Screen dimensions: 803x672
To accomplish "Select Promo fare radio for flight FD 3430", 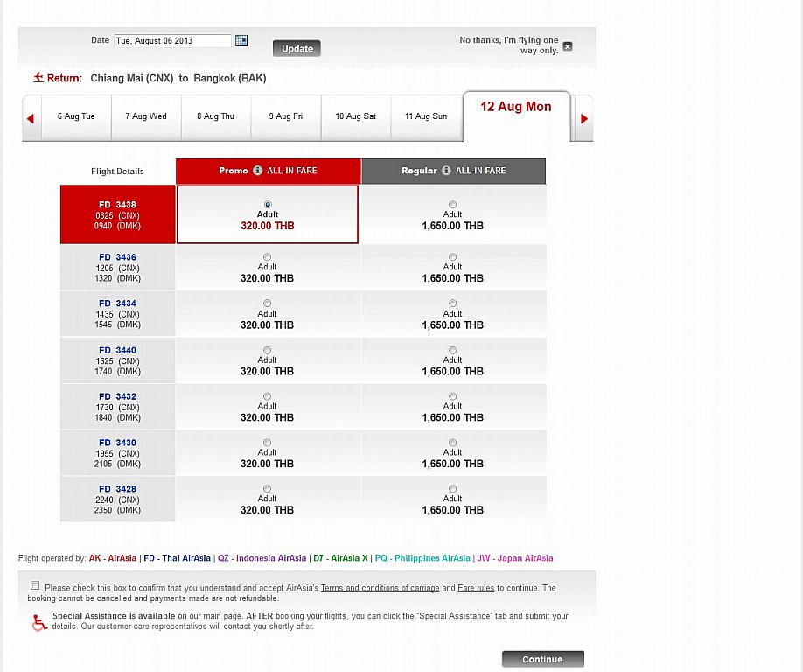I will [268, 443].
